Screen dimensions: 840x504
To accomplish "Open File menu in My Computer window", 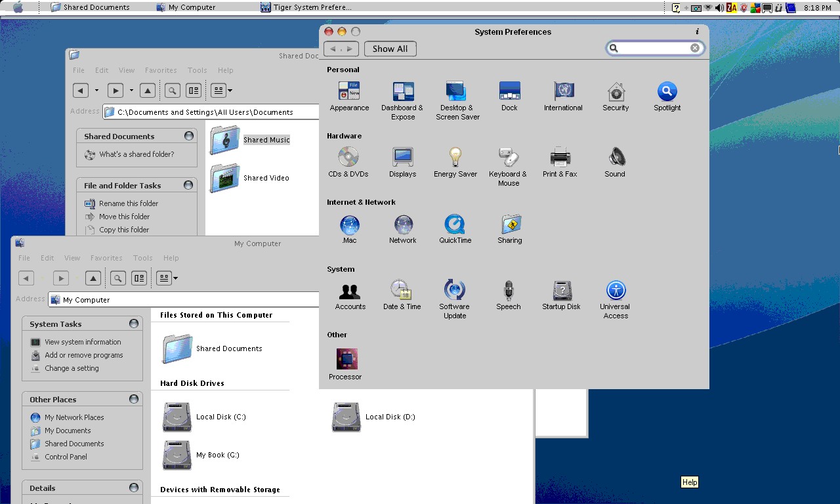I will pos(24,258).
